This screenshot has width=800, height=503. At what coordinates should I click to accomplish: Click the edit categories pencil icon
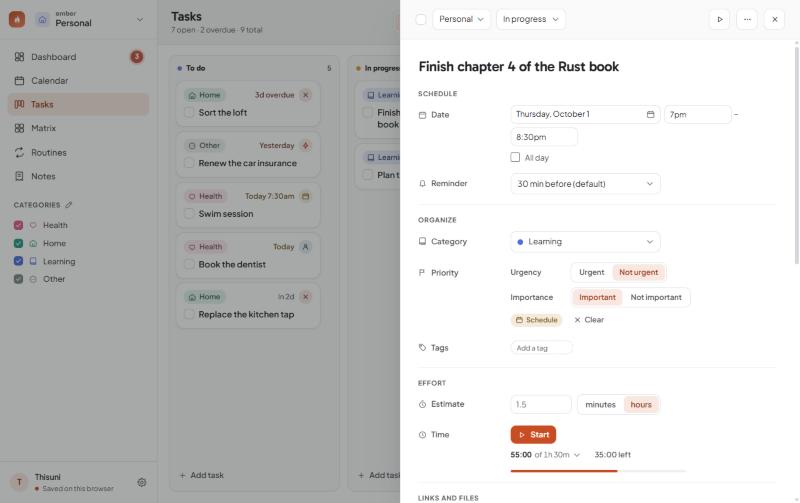(69, 205)
